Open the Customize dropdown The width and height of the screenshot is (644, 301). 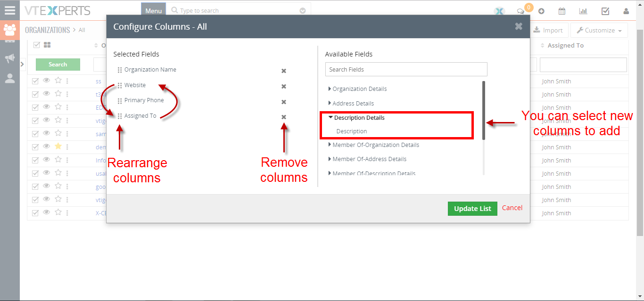(x=599, y=30)
